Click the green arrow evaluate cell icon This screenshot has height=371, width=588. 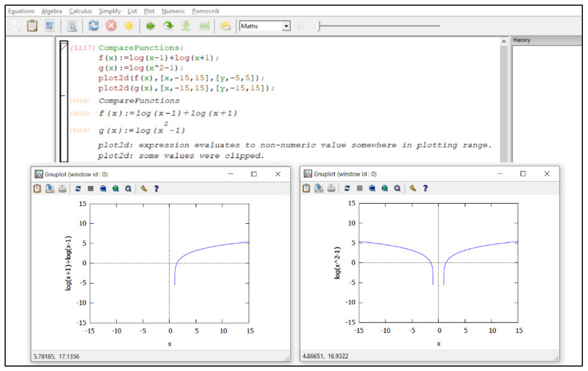click(150, 26)
